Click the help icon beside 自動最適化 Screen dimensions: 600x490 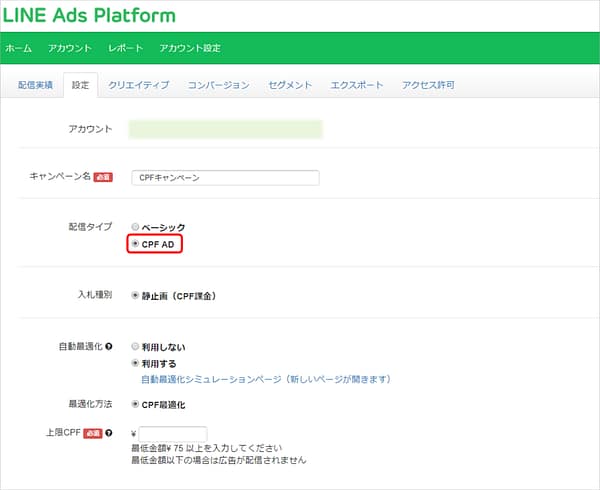click(108, 346)
